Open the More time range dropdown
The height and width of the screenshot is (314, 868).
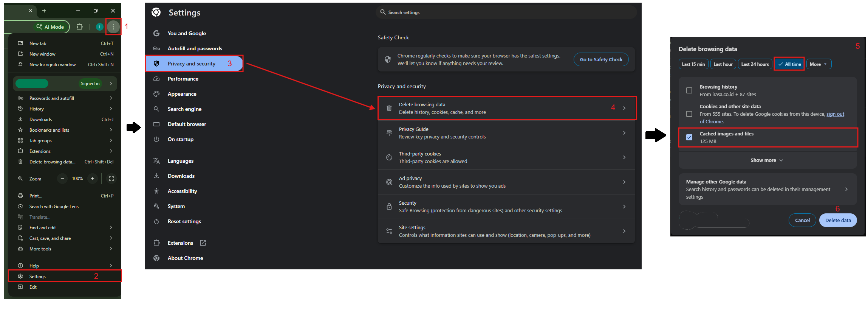818,64
